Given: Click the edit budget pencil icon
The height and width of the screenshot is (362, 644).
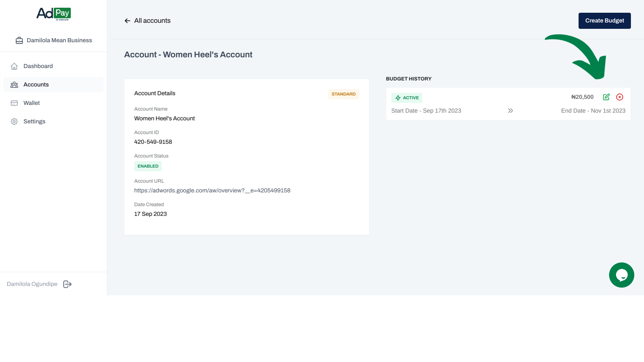Looking at the screenshot, I should pyautogui.click(x=606, y=97).
